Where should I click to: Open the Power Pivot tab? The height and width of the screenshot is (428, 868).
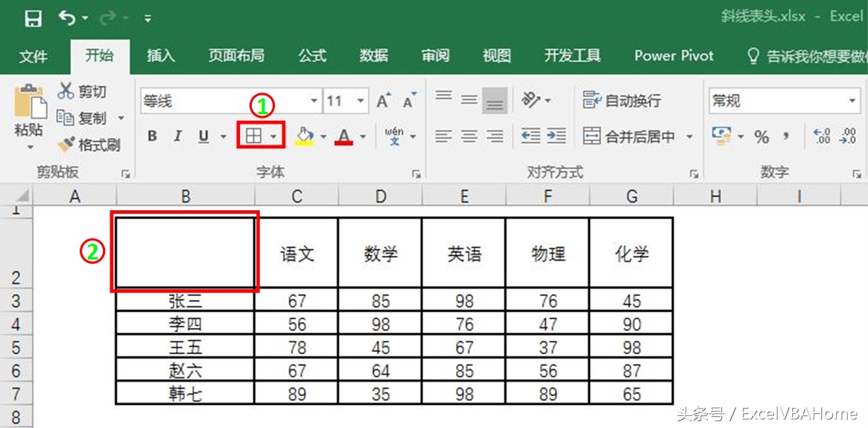(674, 56)
